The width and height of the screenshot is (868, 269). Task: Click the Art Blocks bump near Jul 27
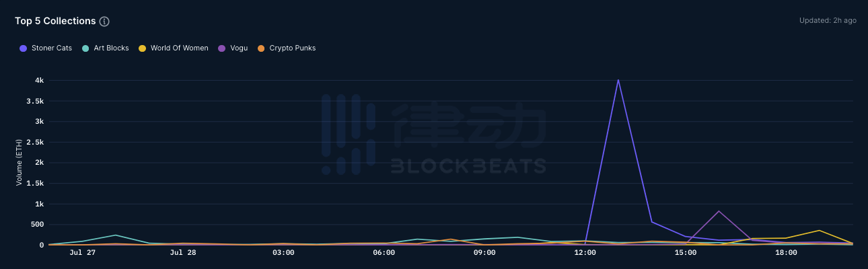coord(115,235)
